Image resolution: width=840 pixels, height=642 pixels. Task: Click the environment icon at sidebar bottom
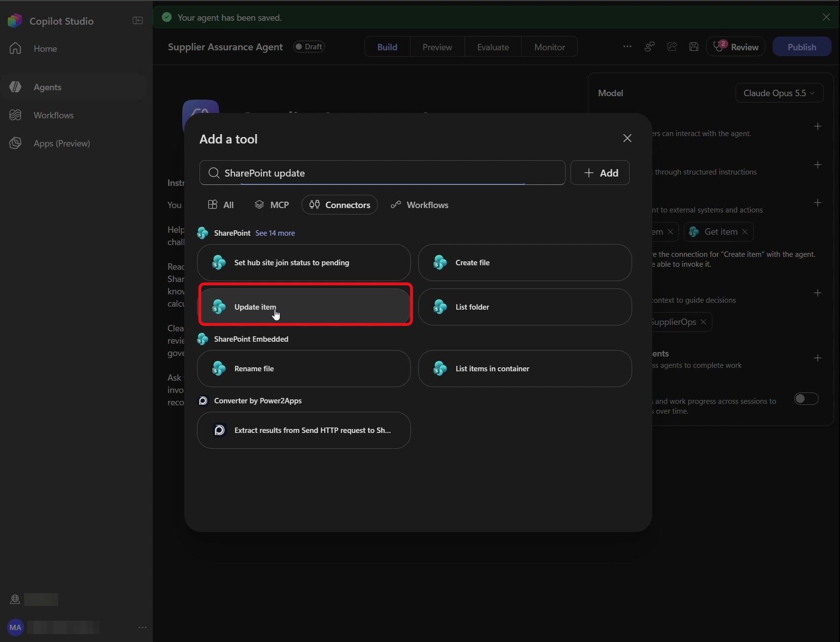(x=15, y=599)
